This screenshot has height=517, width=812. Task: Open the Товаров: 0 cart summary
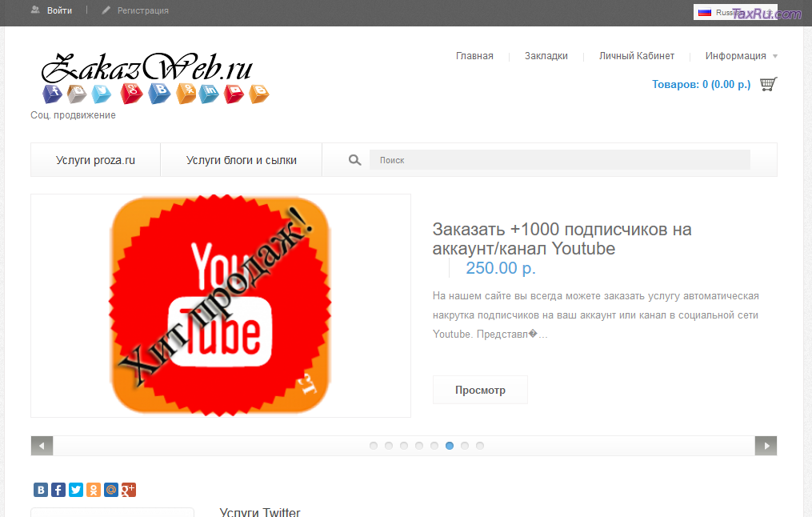701,85
